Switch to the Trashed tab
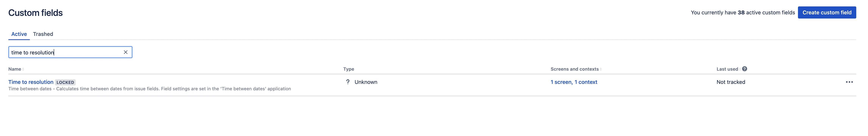The height and width of the screenshot is (136, 868). [43, 34]
